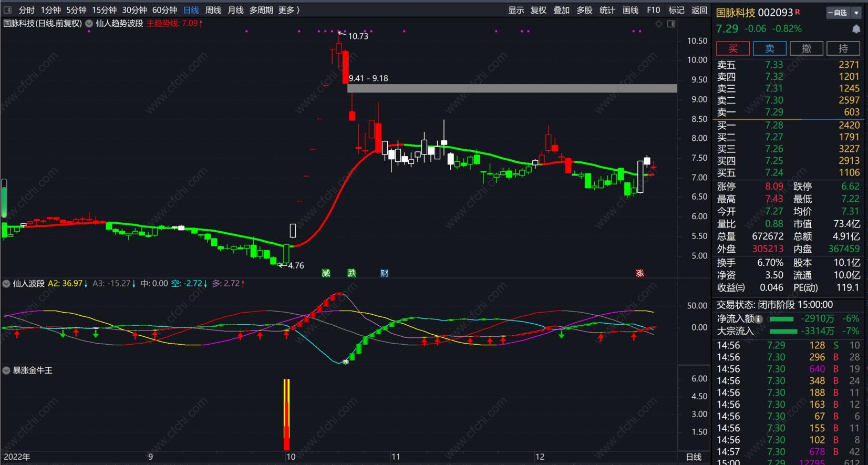Open the 复权 adjustment menu

coord(539,10)
